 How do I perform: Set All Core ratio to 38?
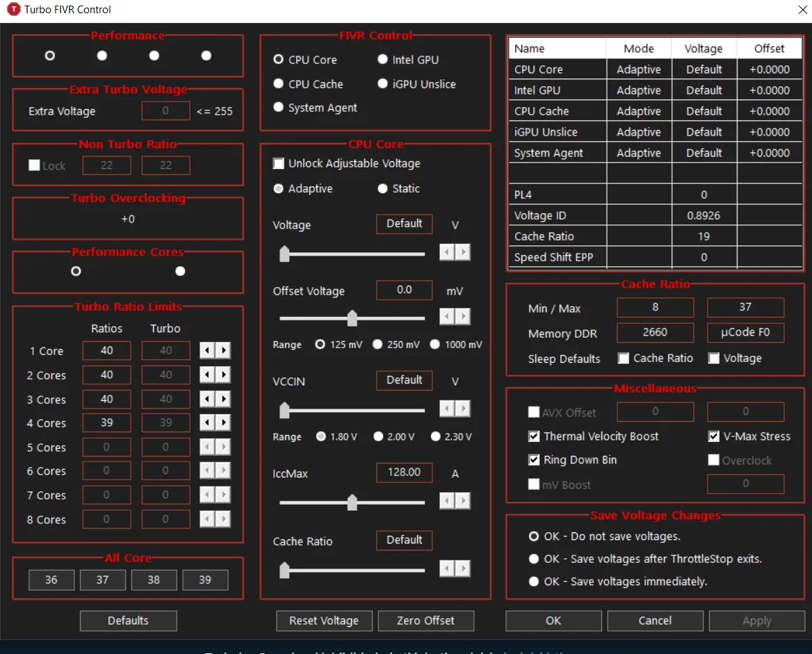154,580
